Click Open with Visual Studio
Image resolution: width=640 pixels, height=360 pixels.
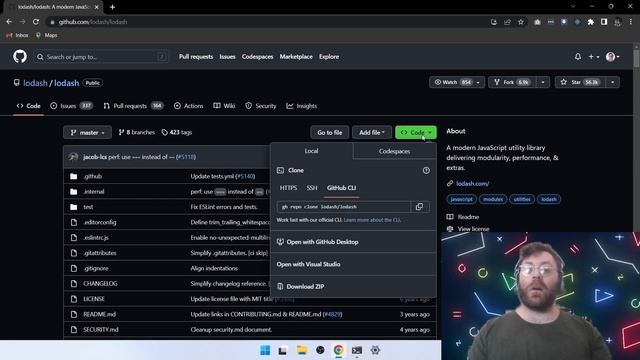click(309, 264)
